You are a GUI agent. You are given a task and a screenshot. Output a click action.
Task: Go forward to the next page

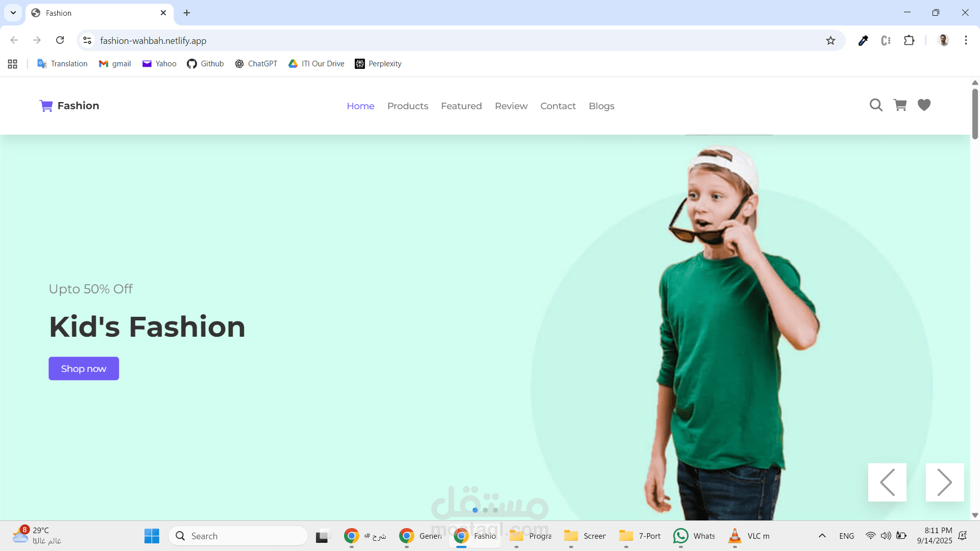tap(37, 40)
